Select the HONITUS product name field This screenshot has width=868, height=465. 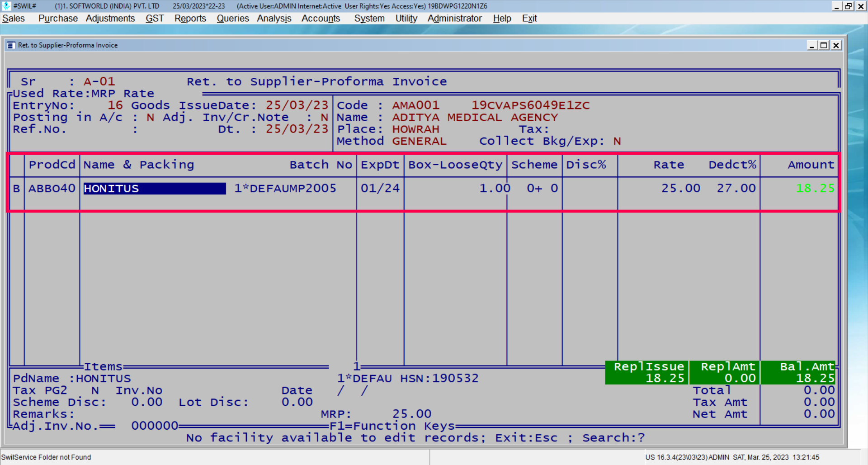coord(155,189)
